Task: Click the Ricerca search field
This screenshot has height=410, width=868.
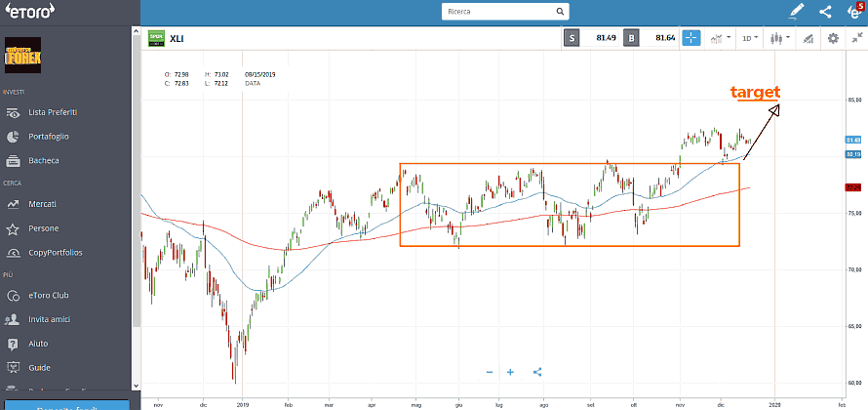Action: [504, 12]
